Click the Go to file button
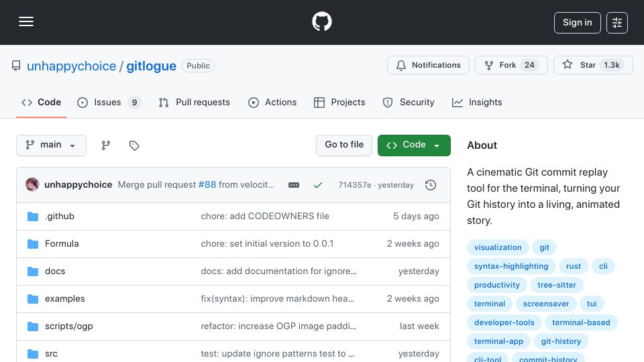Viewport: 644px width, 362px height. coord(343,145)
